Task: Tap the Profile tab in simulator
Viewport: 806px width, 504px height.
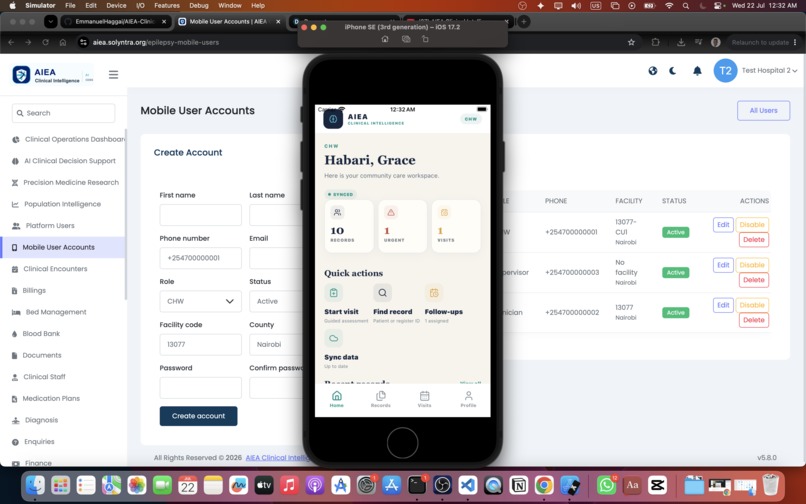Action: click(468, 399)
